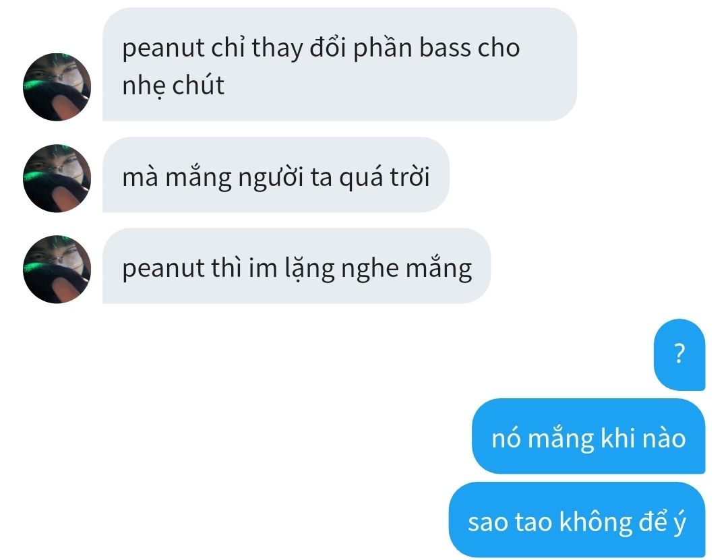Click the words 'khi nào' in blue bubble

[x=643, y=438]
